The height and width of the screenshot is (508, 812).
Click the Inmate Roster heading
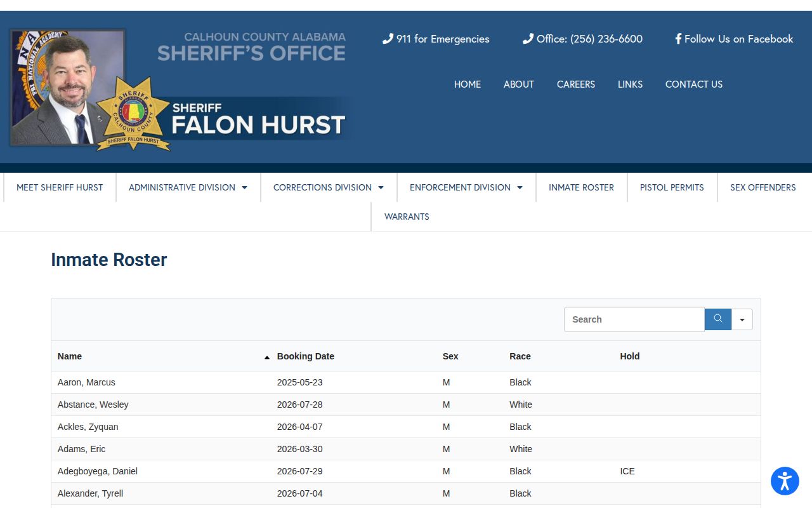[x=109, y=260]
